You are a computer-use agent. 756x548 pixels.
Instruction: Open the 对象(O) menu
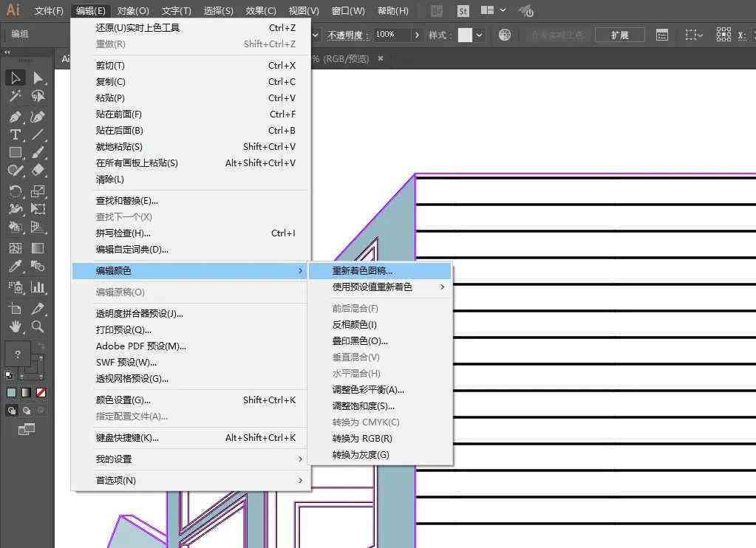click(x=133, y=10)
